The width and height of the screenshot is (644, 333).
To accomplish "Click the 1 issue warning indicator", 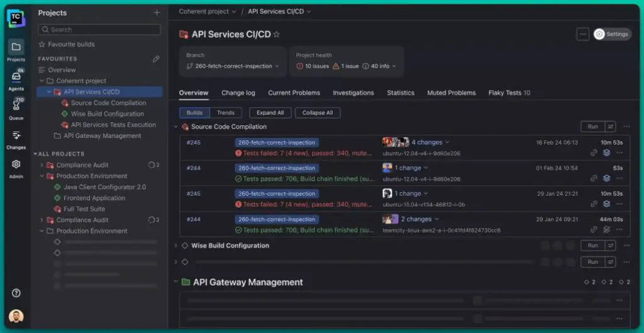I will pos(345,66).
